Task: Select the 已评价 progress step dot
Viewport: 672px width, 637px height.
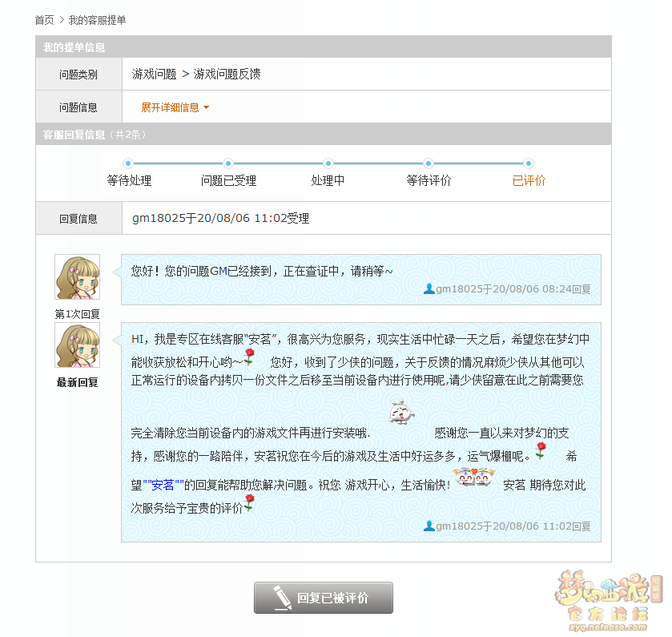Action: (529, 163)
